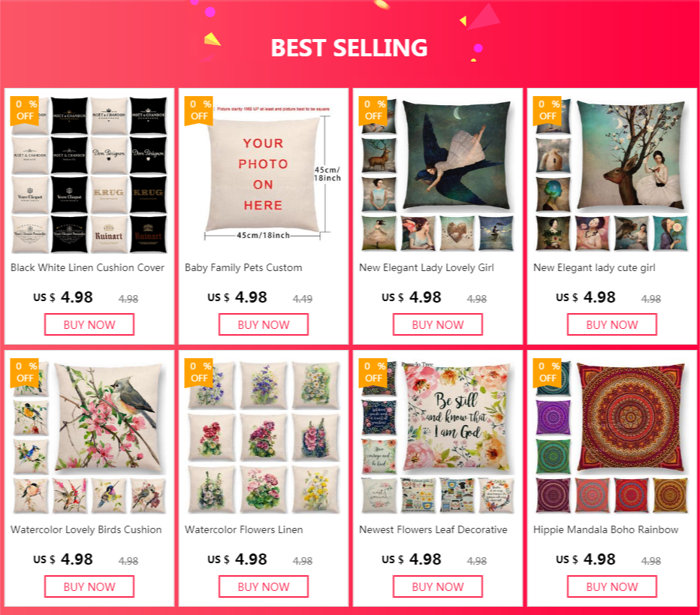Image resolution: width=700 pixels, height=615 pixels.
Task: Click BUY NOW under Newest Flowers Leaf Decorative
Action: (x=437, y=586)
